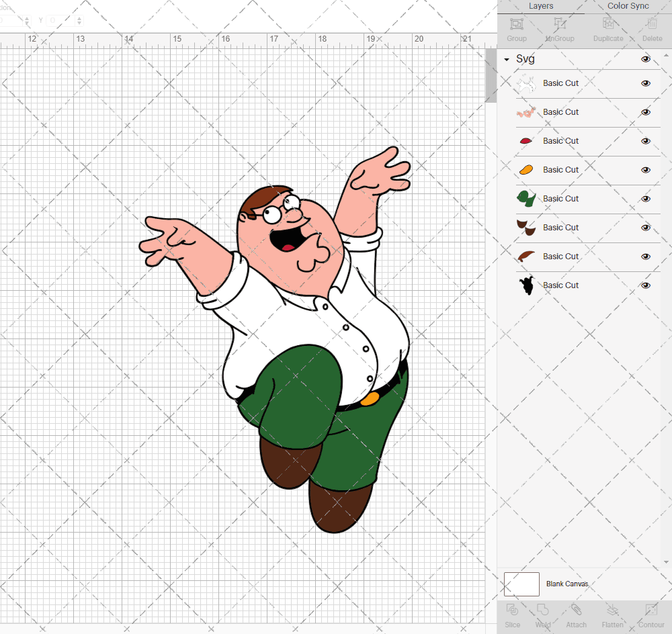The image size is (672, 634).
Task: Click the Blank Canvas white swatch
Action: [x=521, y=584]
